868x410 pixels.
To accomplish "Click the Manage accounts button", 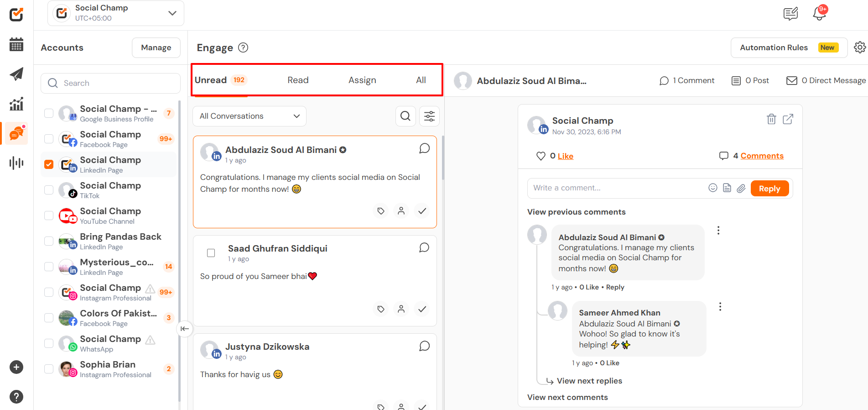I will (x=156, y=47).
